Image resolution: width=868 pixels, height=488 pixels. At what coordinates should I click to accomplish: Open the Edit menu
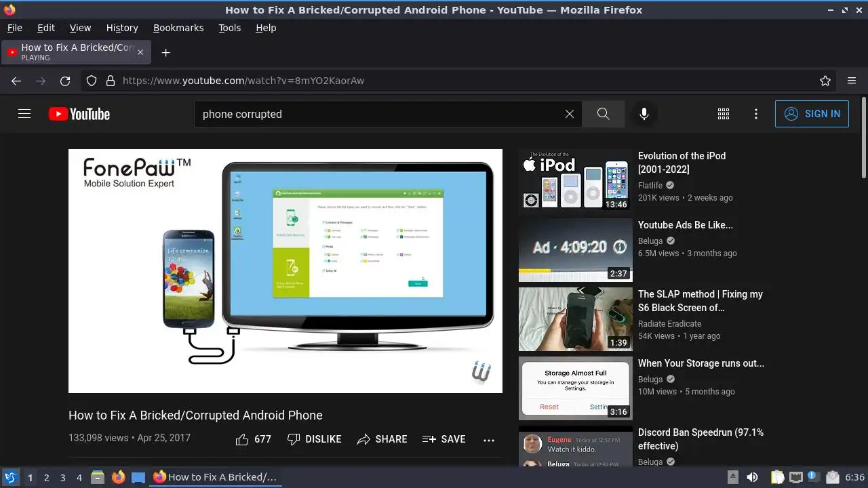tap(46, 28)
